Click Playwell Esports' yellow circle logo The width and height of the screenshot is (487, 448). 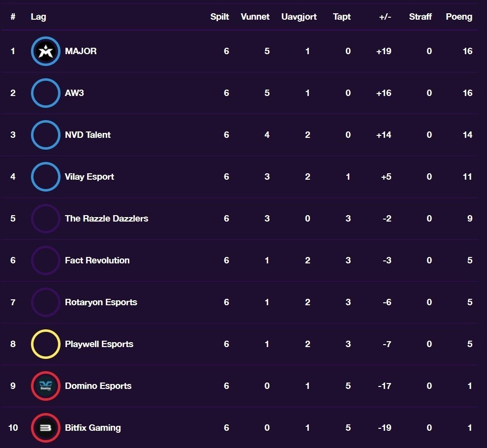coord(46,344)
